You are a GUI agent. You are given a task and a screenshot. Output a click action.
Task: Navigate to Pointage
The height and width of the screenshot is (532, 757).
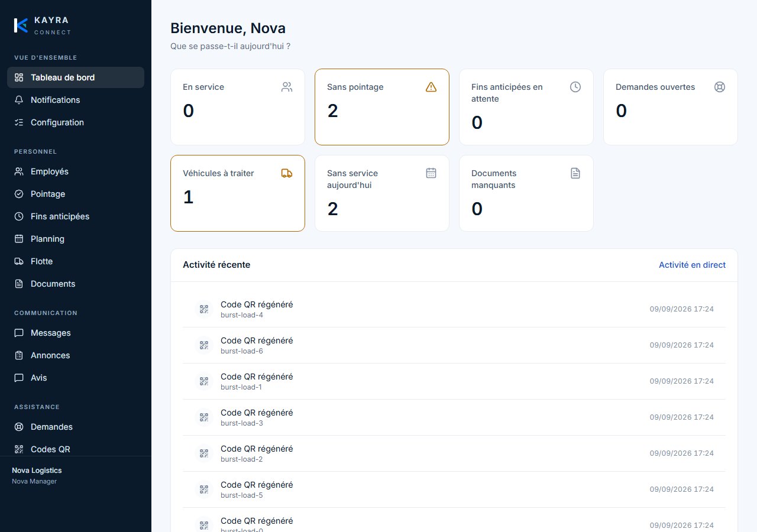click(x=76, y=194)
